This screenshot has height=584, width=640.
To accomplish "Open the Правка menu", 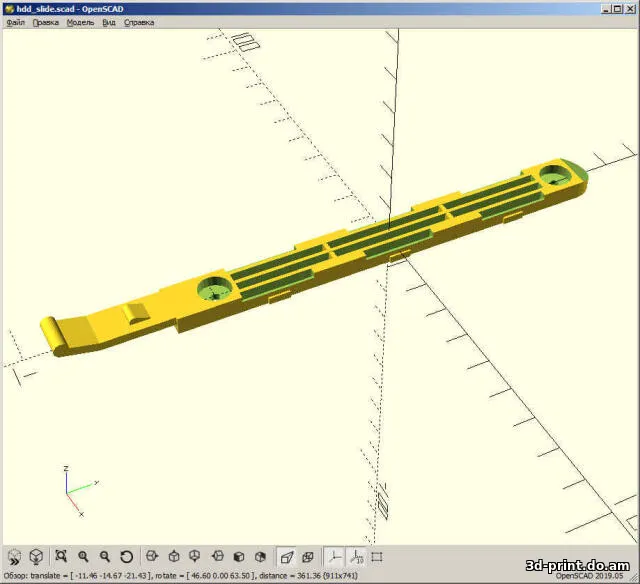I will coord(46,22).
